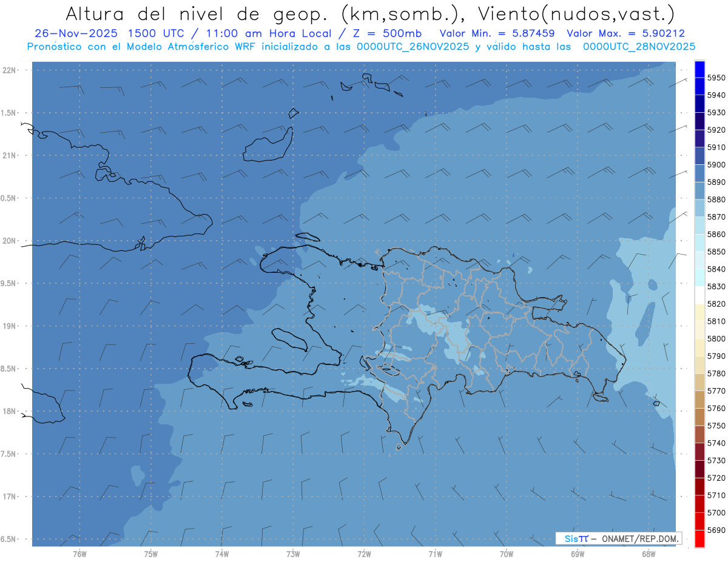Click the color bar segment between 5840 and 5830
The width and height of the screenshot is (728, 562).
click(x=699, y=278)
